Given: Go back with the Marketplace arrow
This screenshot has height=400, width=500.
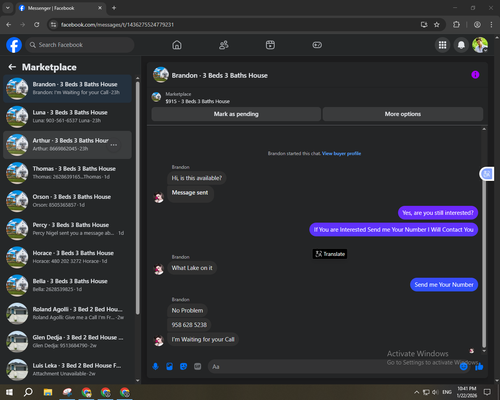Looking at the screenshot, I should (x=12, y=67).
